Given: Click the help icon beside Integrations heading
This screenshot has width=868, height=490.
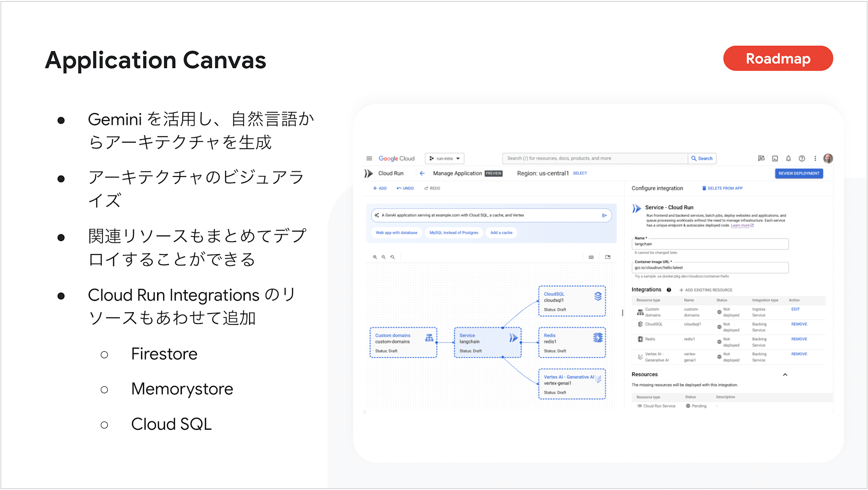Looking at the screenshot, I should click(669, 290).
